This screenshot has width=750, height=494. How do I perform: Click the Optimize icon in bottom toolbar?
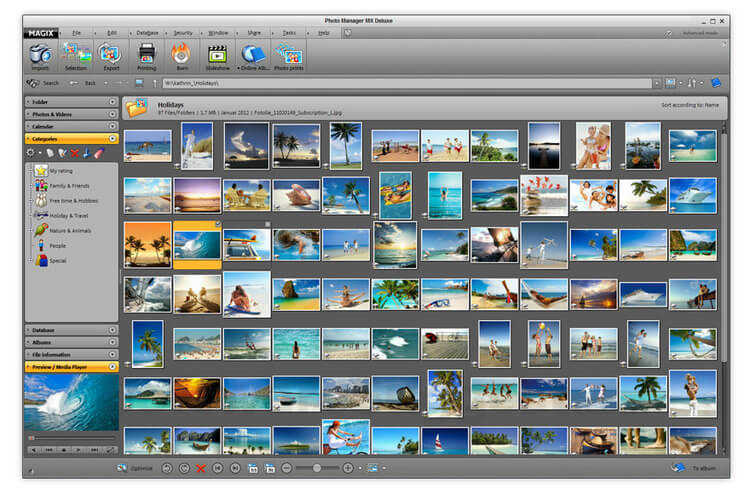[122, 468]
